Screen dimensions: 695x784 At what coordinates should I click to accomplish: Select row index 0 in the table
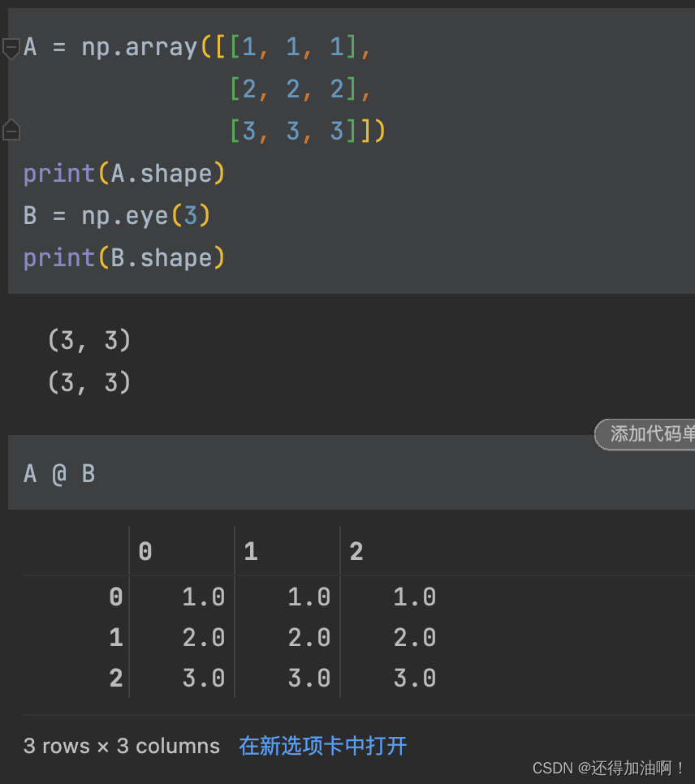pyautogui.click(x=116, y=597)
